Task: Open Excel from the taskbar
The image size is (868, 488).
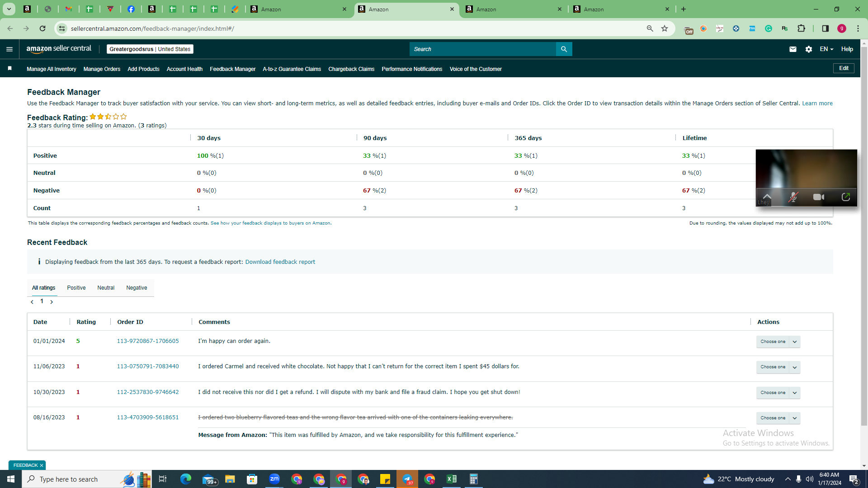Action: point(452,479)
